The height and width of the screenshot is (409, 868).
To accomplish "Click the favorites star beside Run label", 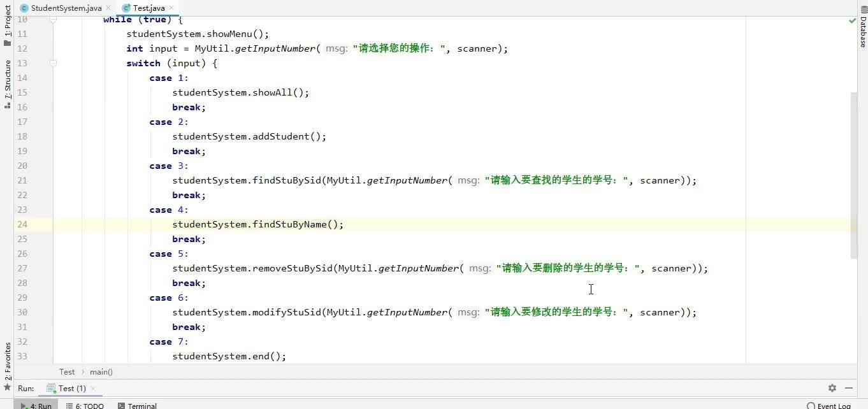I will [x=7, y=388].
